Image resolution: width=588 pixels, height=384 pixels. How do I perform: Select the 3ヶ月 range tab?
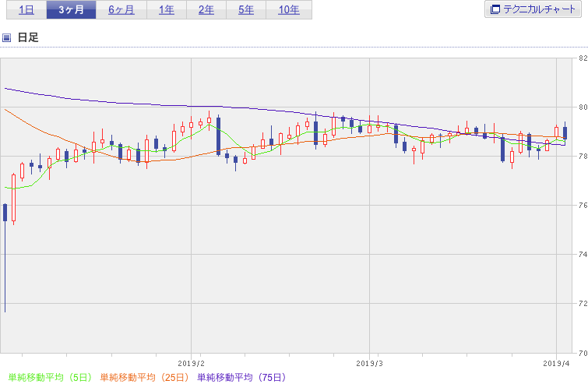71,10
